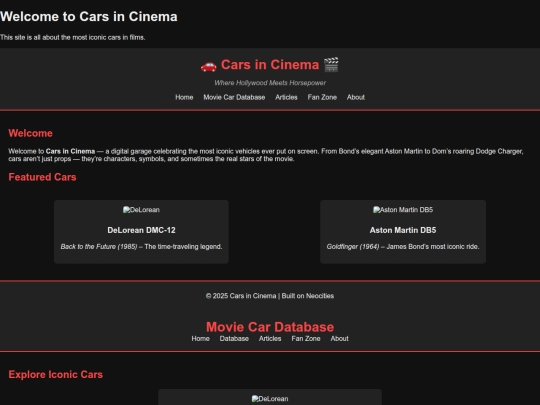Image resolution: width=540 pixels, height=405 pixels.
Task: Go to Articles in the Cars in Cinema navigation
Action: tap(286, 97)
